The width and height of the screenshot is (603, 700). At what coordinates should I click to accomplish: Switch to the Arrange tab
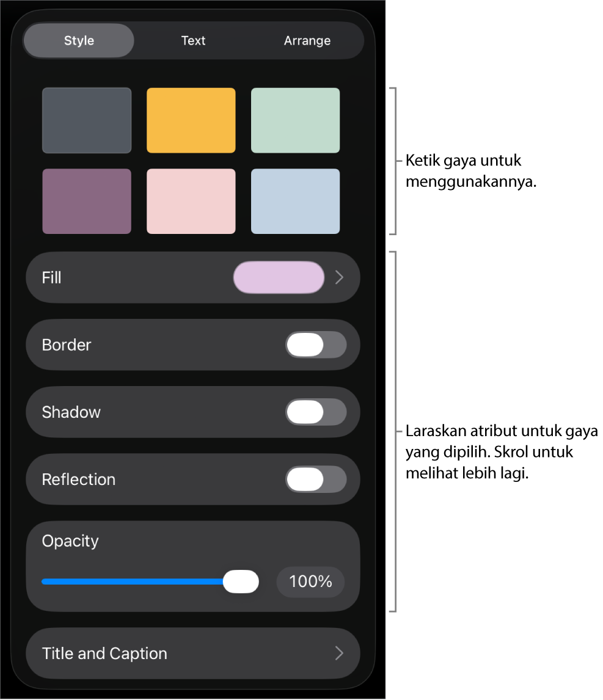307,40
